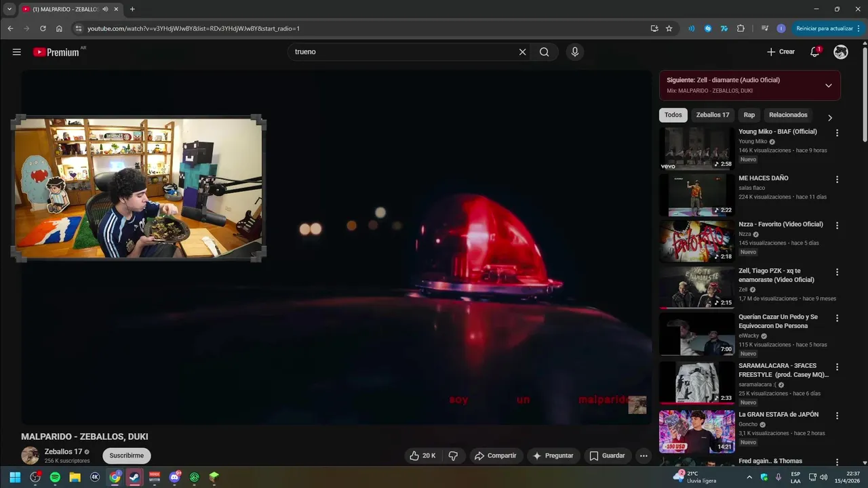This screenshot has height=488, width=868.
Task: Open options for SARAMALACARA freestyle
Action: click(837, 367)
